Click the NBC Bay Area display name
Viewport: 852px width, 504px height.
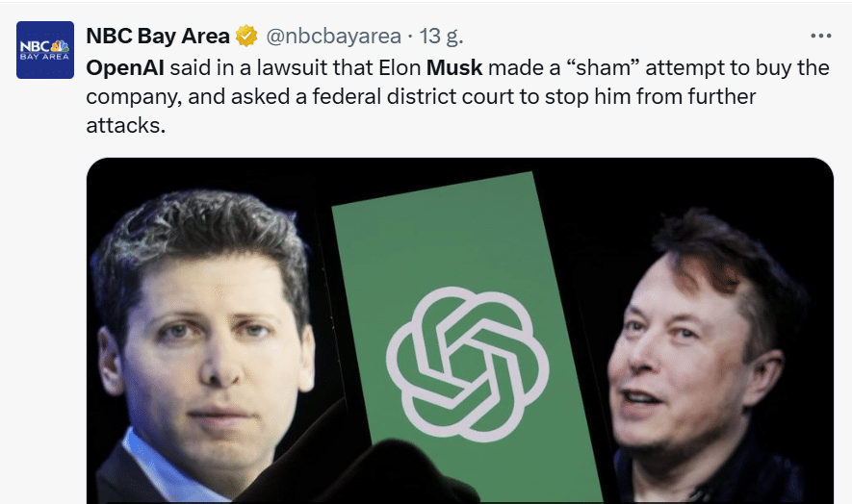(158, 36)
